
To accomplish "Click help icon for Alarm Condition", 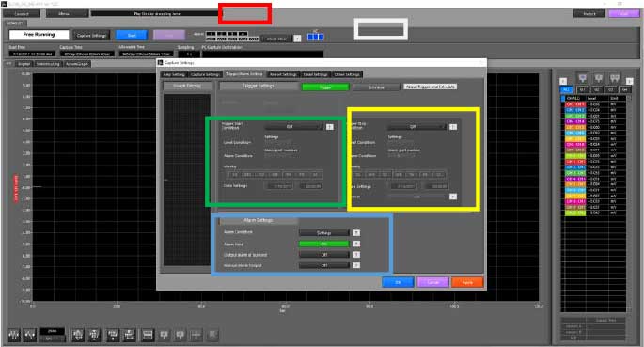I will click(x=356, y=233).
